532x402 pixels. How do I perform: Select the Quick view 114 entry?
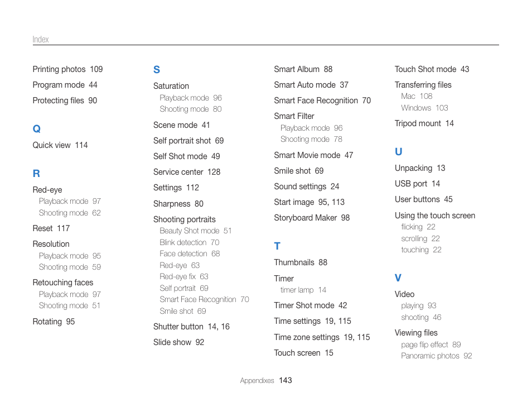(60, 145)
